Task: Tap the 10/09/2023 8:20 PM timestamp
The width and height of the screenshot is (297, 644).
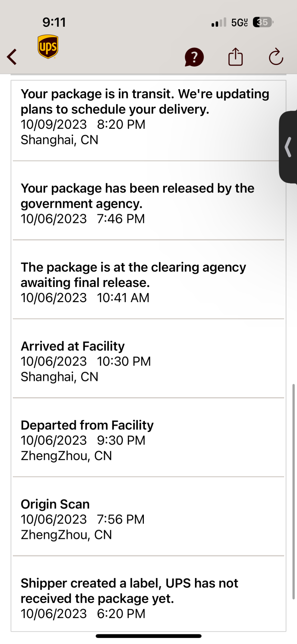Action: 83,125
